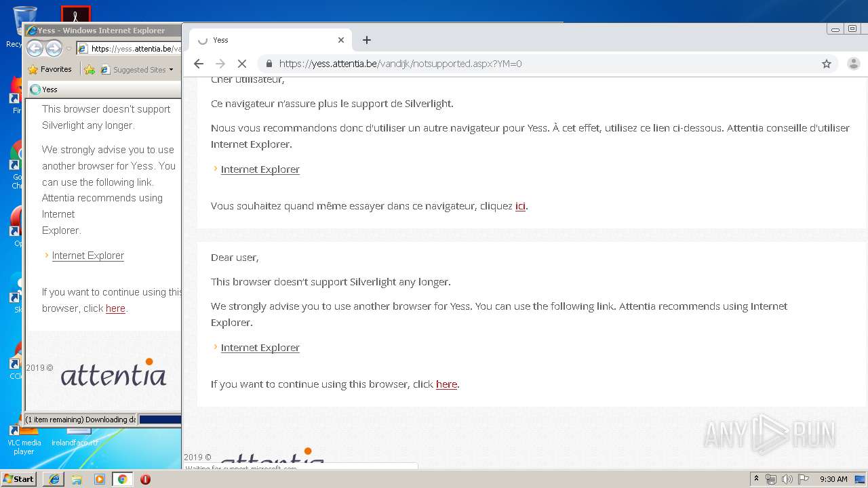
Task: Minimize the Chrome window
Action: click(835, 29)
